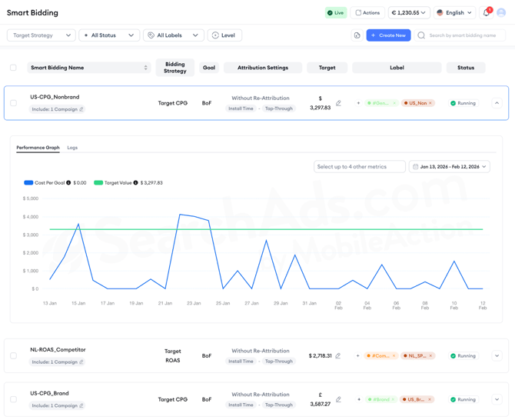Check the select-all header checkbox
The width and height of the screenshot is (515, 420).
[x=13, y=68]
